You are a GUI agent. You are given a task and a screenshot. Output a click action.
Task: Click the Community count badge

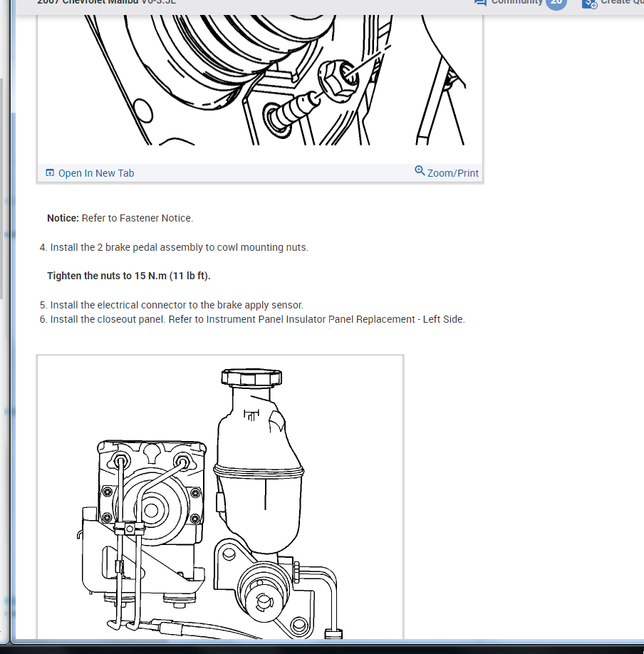coord(556,3)
